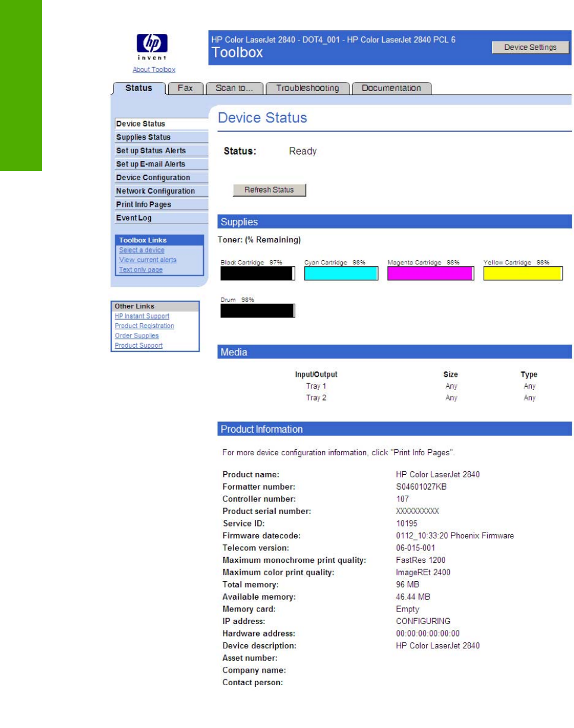Click the Cyan Cartridge level bar
This screenshot has width=574, height=728.
click(x=342, y=273)
